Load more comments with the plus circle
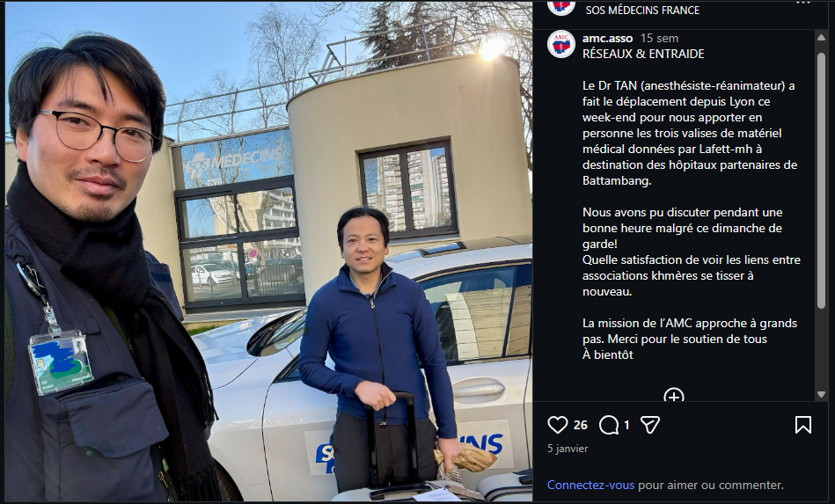 pos(674,396)
